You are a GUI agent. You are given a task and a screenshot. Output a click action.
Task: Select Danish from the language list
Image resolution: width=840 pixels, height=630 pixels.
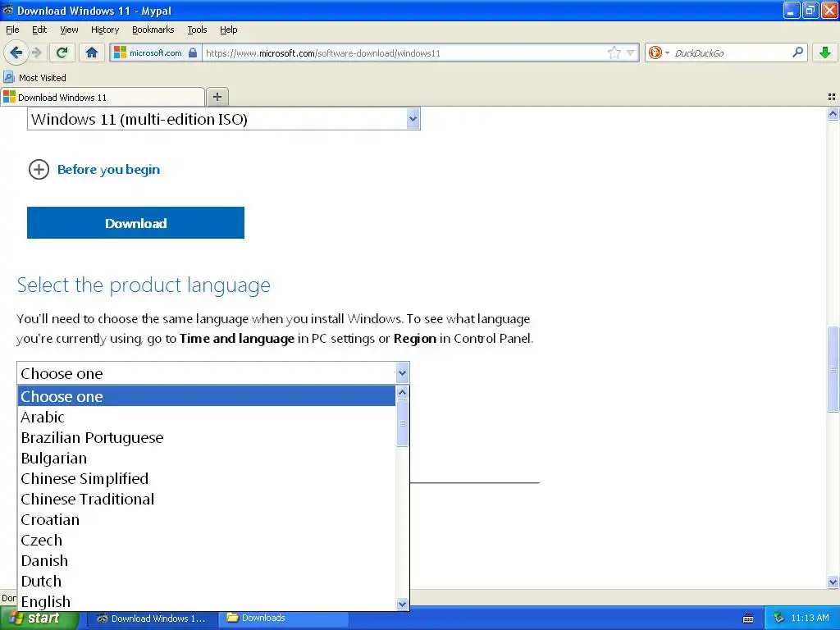(x=206, y=560)
